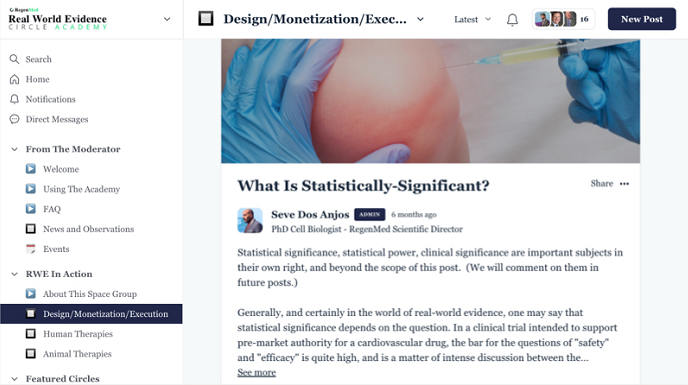This screenshot has height=385, width=688.
Task: Open Direct Messages chat bubble icon
Action: (14, 119)
